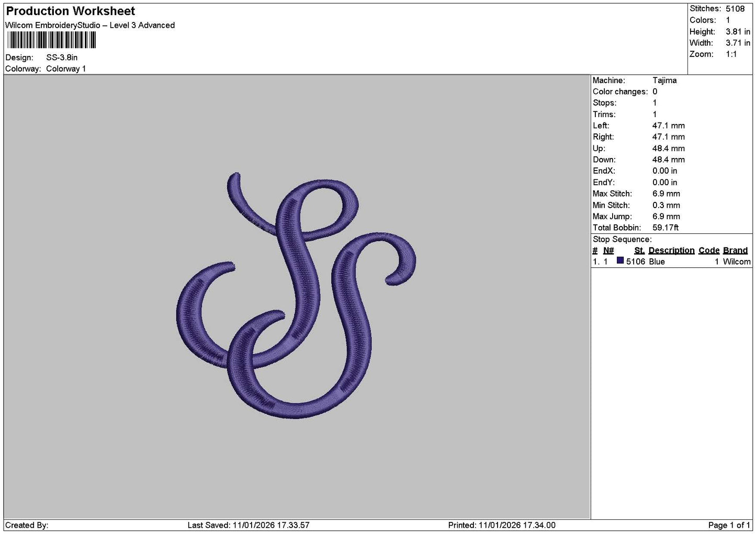Click the 'Left:' value '47.1 mm'
This screenshot has width=756, height=534.
(x=669, y=126)
